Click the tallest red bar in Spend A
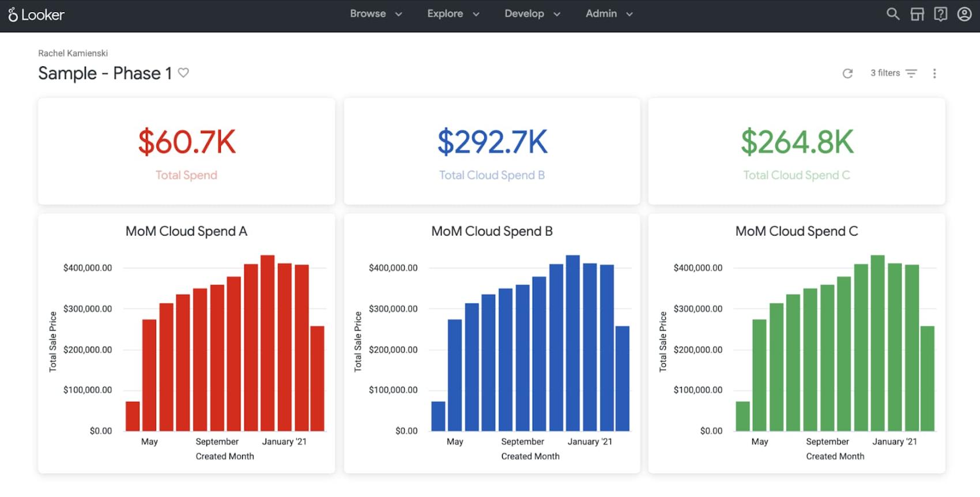 (267, 343)
